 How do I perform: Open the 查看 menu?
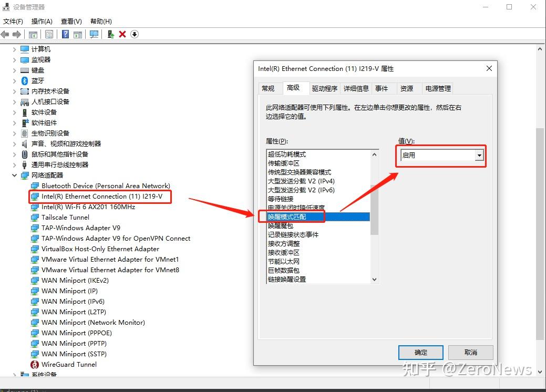pos(71,21)
